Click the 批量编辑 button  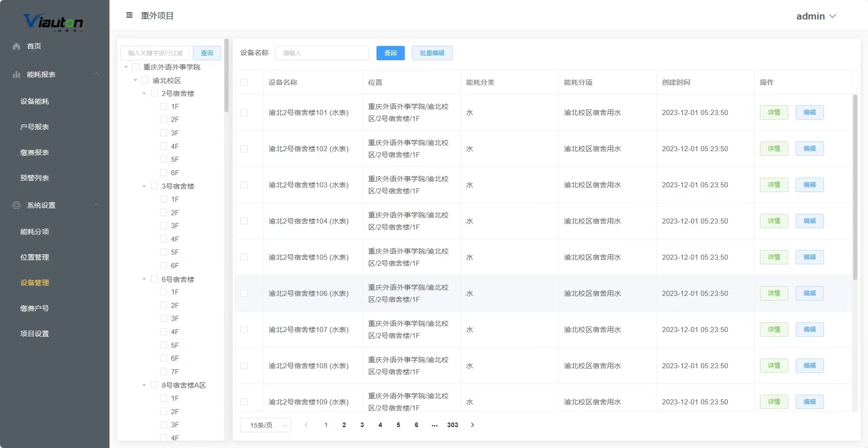tap(432, 53)
